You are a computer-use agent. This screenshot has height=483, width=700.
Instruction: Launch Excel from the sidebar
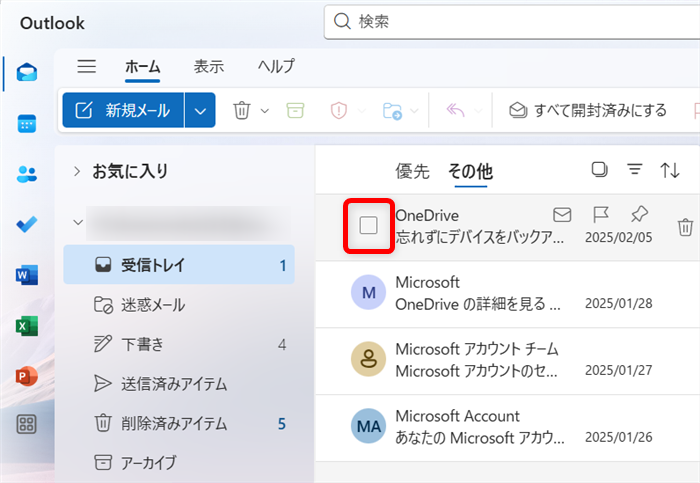(27, 326)
